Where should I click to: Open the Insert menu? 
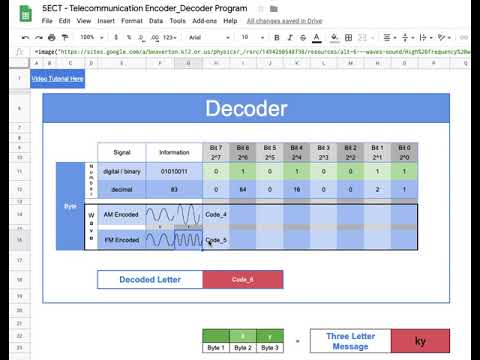click(106, 21)
